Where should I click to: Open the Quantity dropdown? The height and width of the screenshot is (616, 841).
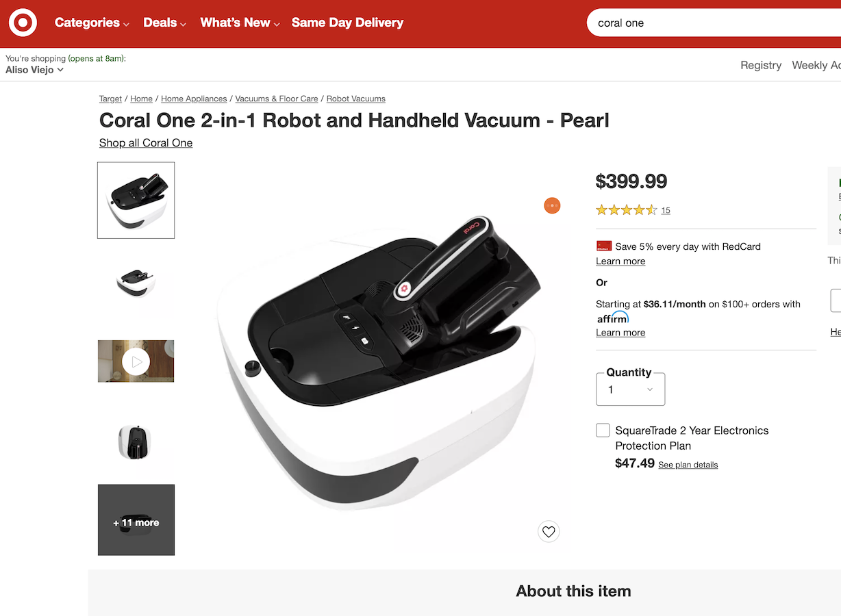tap(631, 389)
